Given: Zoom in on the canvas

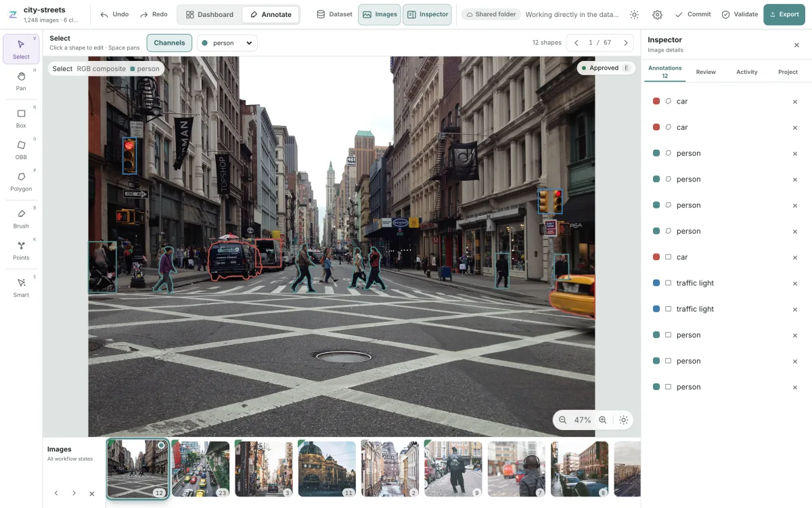Looking at the screenshot, I should tap(603, 420).
